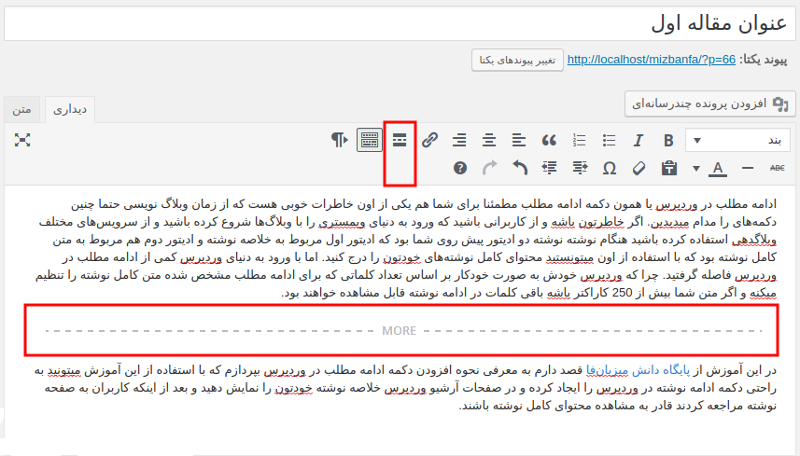The width and height of the screenshot is (800, 456).
Task: Open keyboard shortcuts help
Action: 460,168
